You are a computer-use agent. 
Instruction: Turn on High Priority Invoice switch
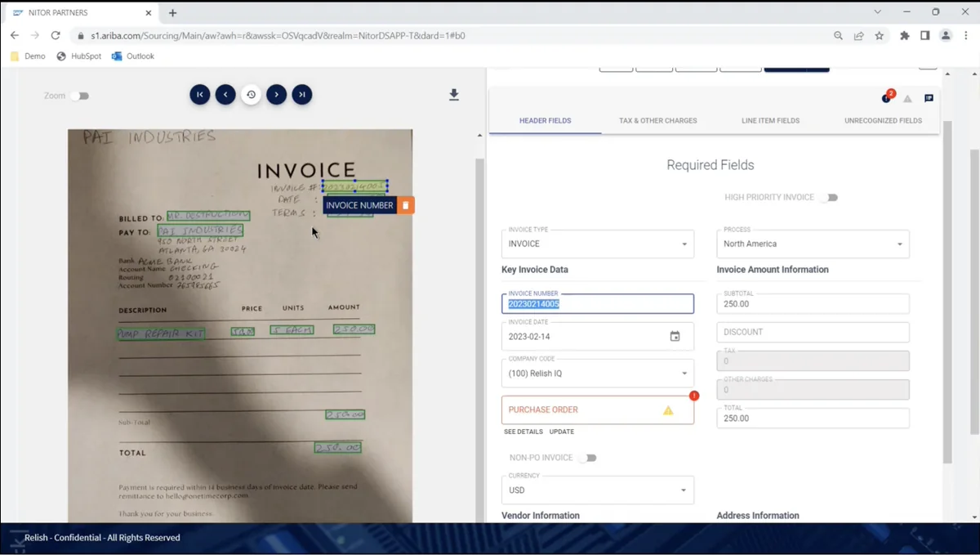[829, 198]
